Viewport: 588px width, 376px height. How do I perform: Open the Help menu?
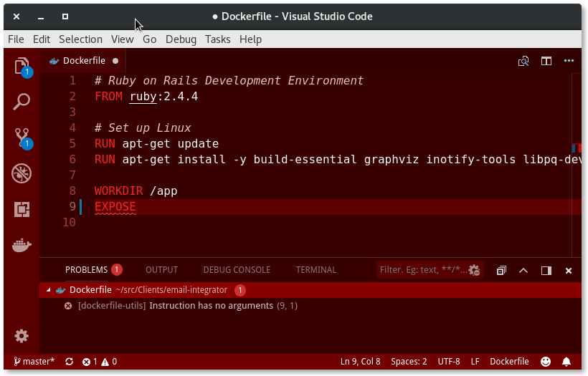pos(250,39)
